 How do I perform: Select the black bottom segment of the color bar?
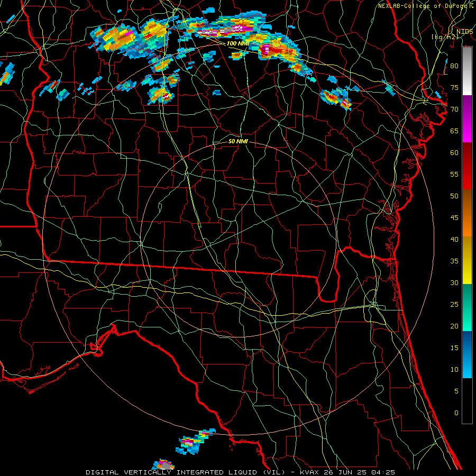[467, 401]
